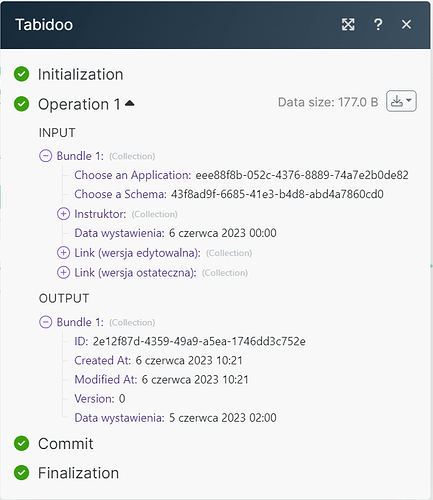Screen dimensions: 433x500
Task: Click the Finalization green check icon
Action: click(x=22, y=473)
